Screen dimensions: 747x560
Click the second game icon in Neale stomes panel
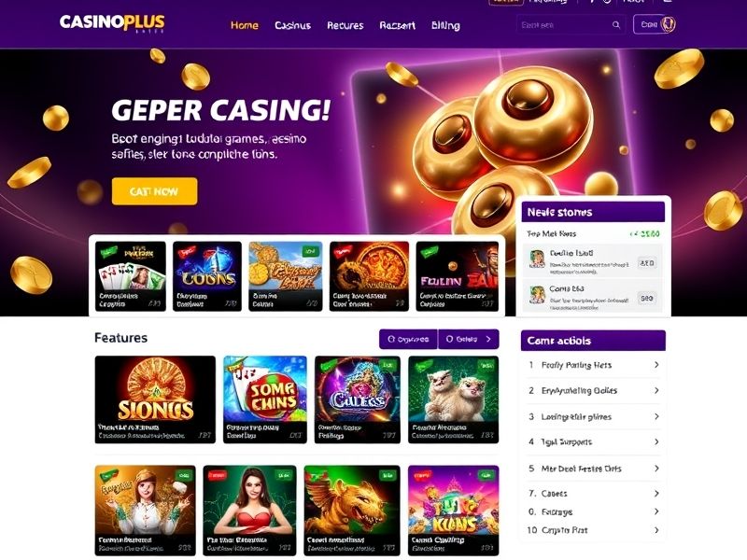click(537, 295)
